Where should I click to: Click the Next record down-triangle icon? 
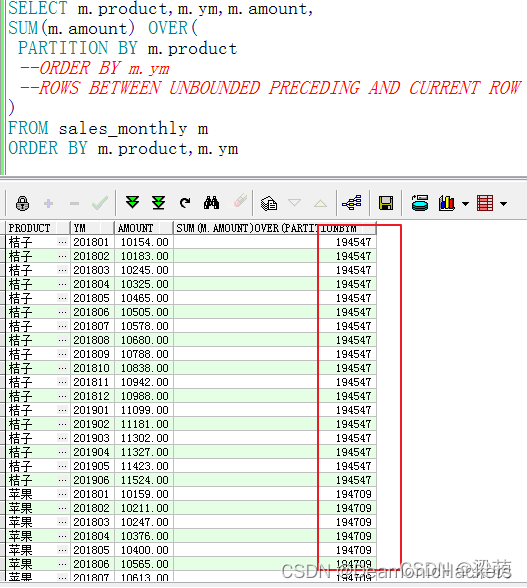(x=294, y=203)
